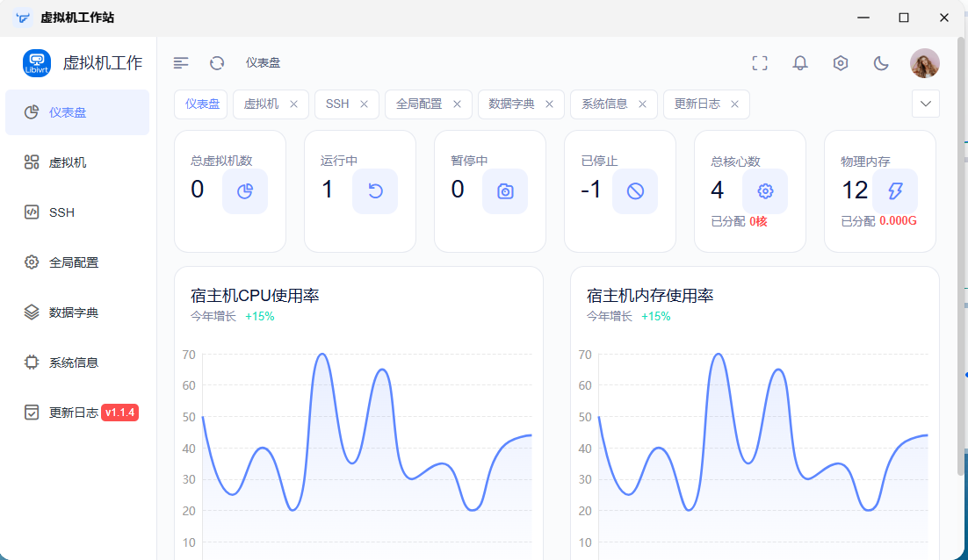968x560 pixels.
Task: Click the gear icon in 总核心数 card
Action: tap(765, 191)
